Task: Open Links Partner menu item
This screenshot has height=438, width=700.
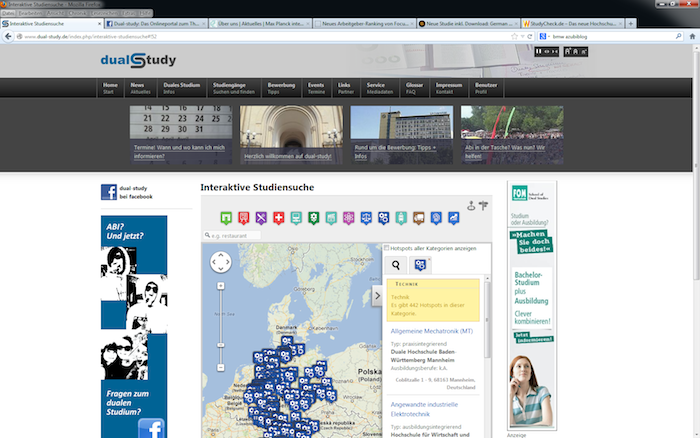Action: [346, 88]
